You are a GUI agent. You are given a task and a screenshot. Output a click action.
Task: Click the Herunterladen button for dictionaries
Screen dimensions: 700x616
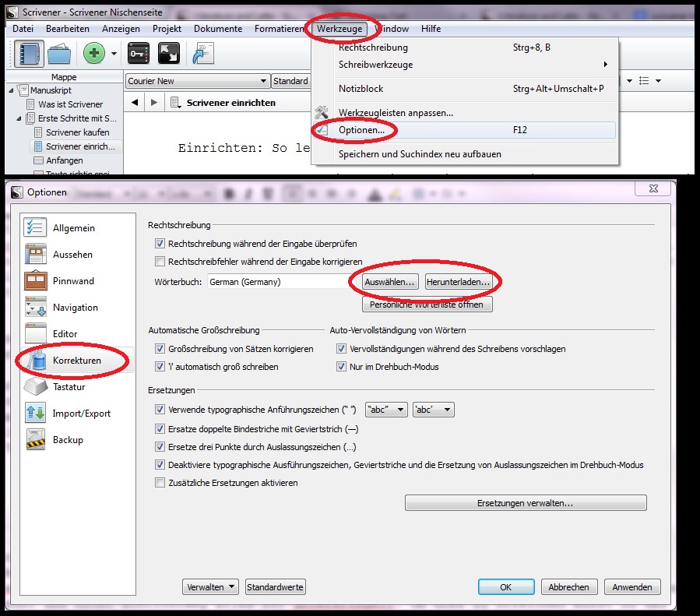459,282
